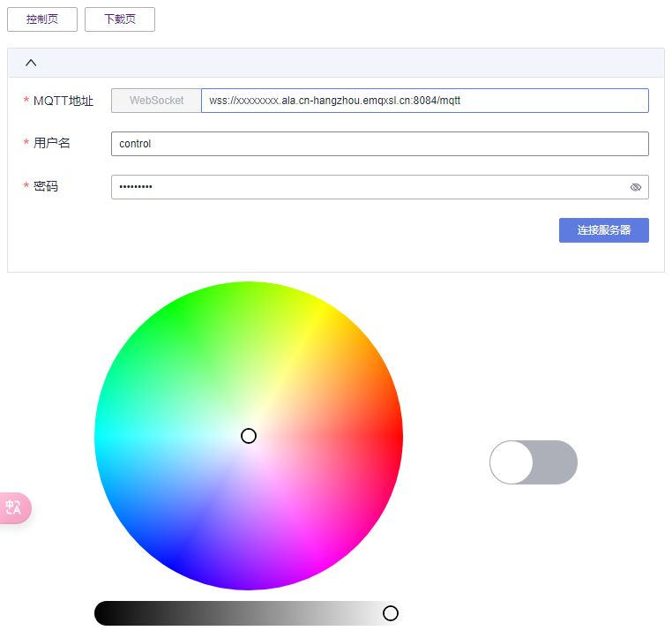
Task: Click into the 用户名 input field
Action: (380, 144)
